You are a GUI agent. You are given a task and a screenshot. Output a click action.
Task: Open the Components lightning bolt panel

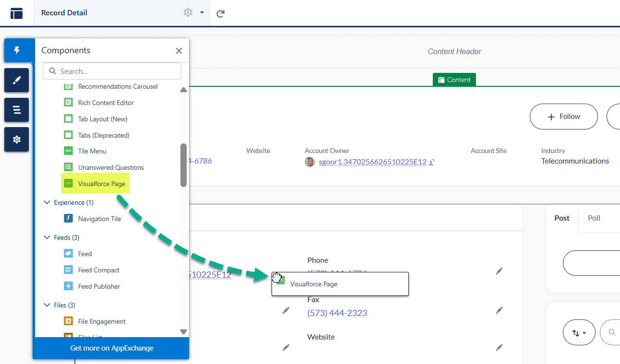click(17, 50)
